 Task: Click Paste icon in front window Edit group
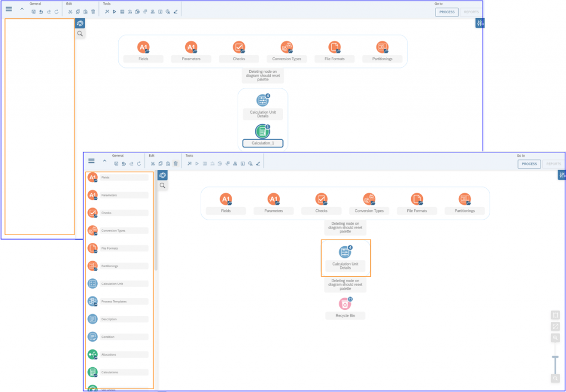[x=168, y=164]
